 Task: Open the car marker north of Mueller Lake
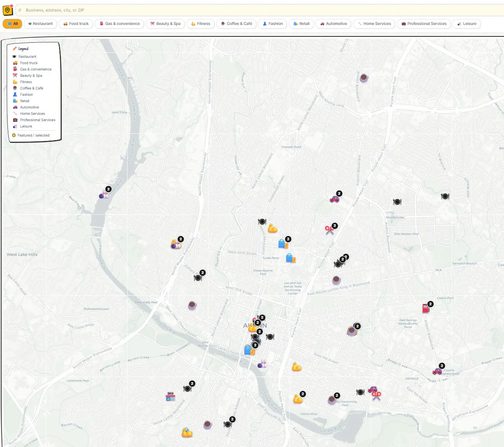coord(334,199)
